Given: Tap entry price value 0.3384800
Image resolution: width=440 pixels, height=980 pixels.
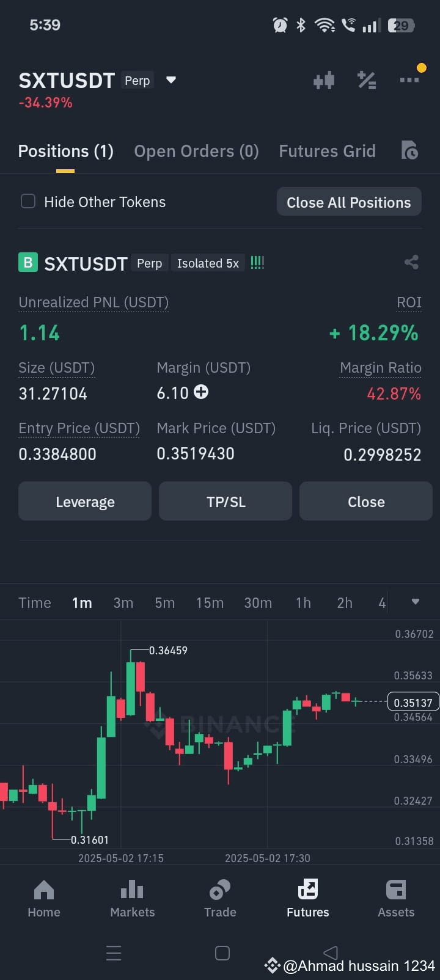Looking at the screenshot, I should [x=57, y=455].
